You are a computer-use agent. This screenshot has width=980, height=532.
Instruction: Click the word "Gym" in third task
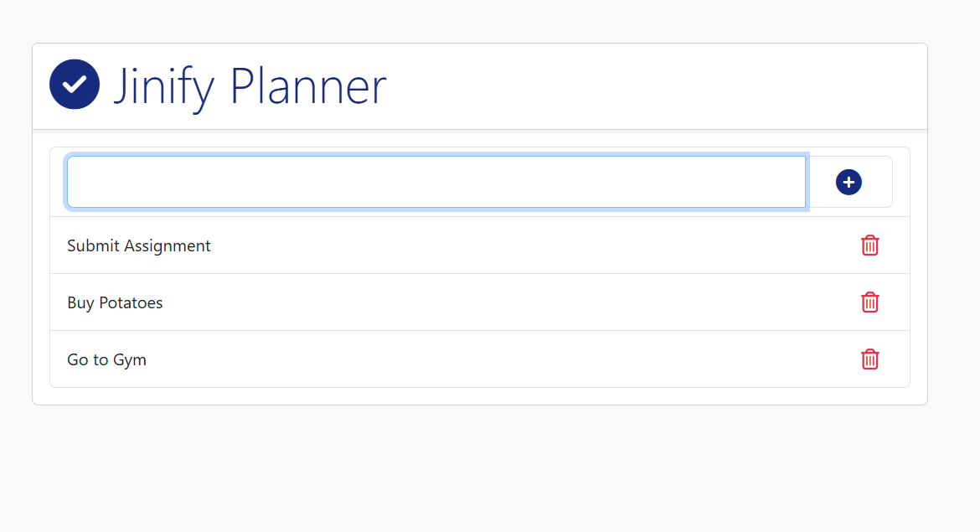click(130, 360)
